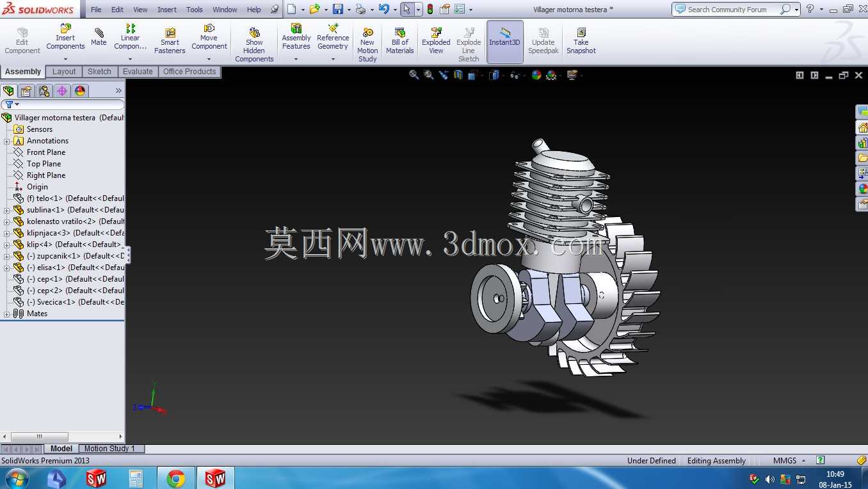Image resolution: width=868 pixels, height=489 pixels.
Task: Toggle the Select cursor tool
Action: [406, 9]
